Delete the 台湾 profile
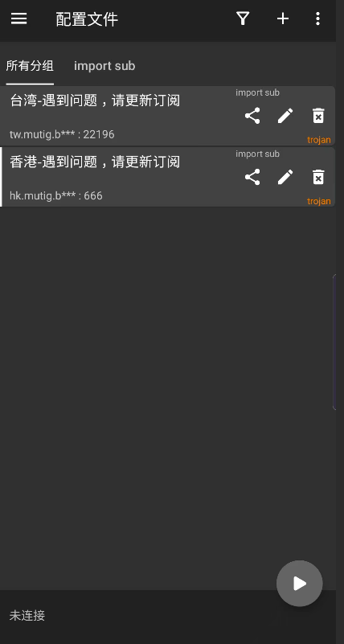This screenshot has height=644, width=344. (x=318, y=116)
